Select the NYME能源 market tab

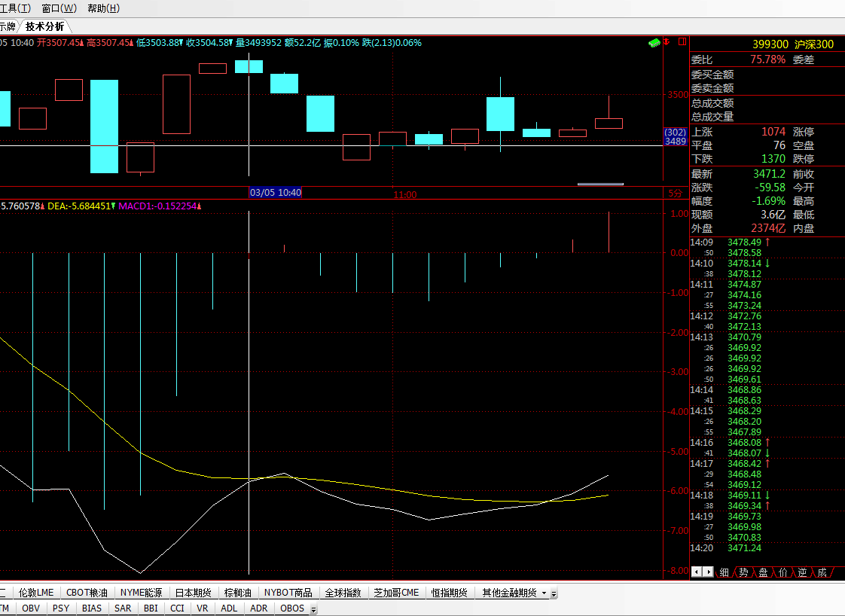141,593
